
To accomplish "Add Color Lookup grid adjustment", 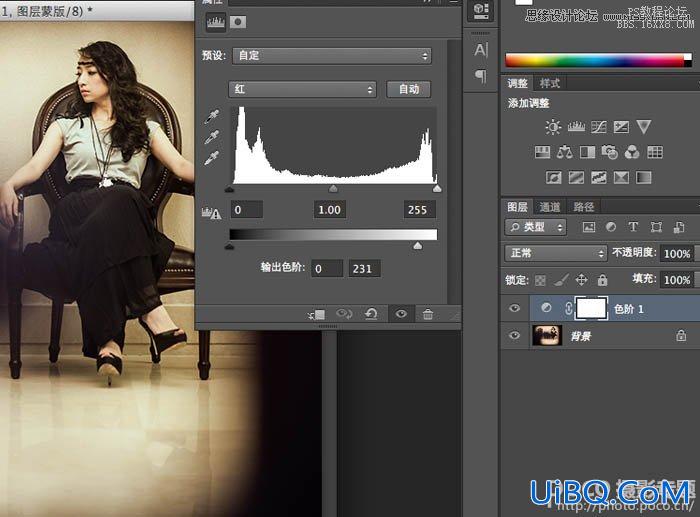I will (x=655, y=152).
